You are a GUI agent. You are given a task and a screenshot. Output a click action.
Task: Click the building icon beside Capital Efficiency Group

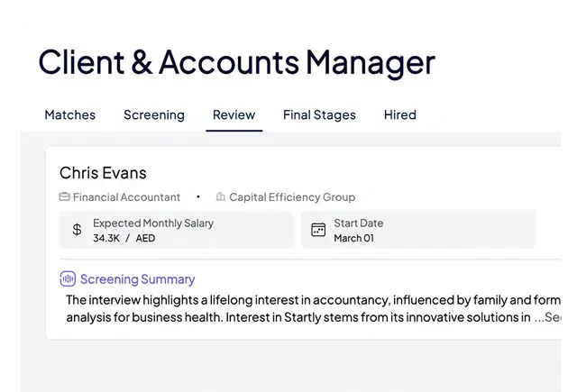[220, 196]
